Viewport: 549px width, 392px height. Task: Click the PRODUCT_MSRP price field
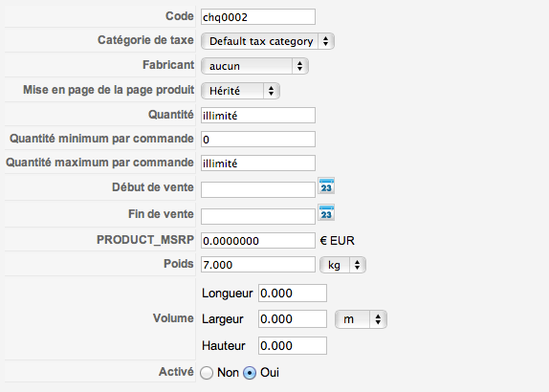pyautogui.click(x=258, y=240)
